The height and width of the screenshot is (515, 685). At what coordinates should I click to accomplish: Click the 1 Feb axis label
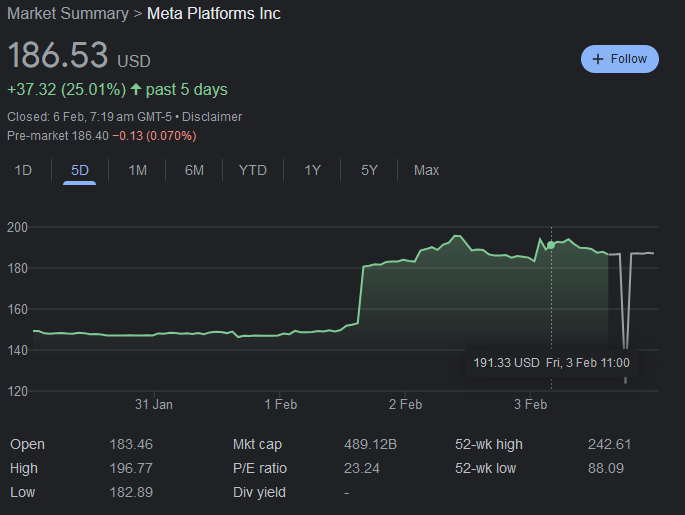[280, 404]
